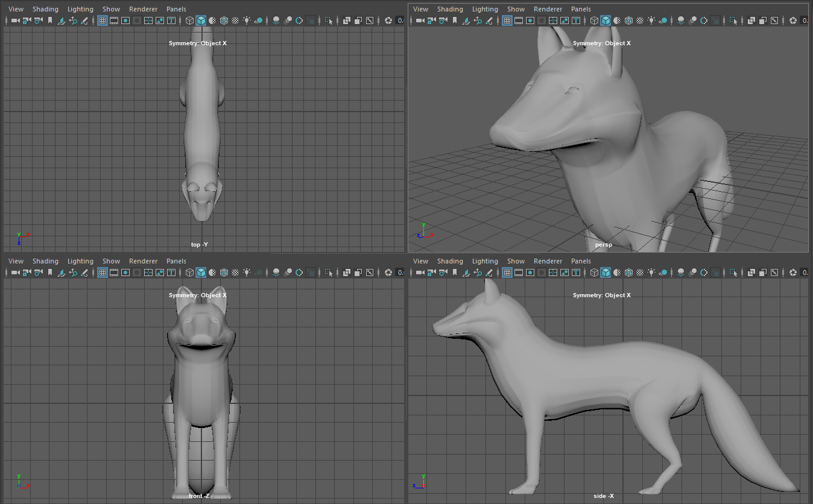Viewport: 813px width, 504px height.
Task: Toggle Film Gate in top view panel
Action: pyautogui.click(x=114, y=20)
